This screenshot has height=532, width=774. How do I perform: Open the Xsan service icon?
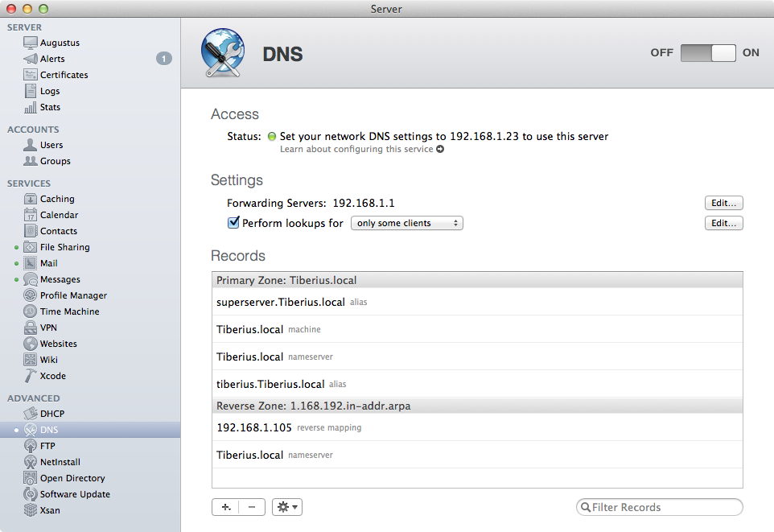pos(30,510)
